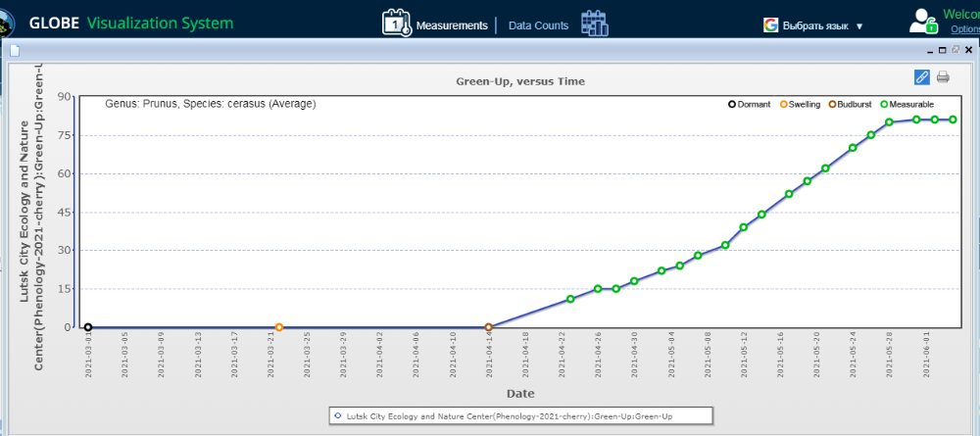Toggle Dormant legend marker

[x=731, y=104]
